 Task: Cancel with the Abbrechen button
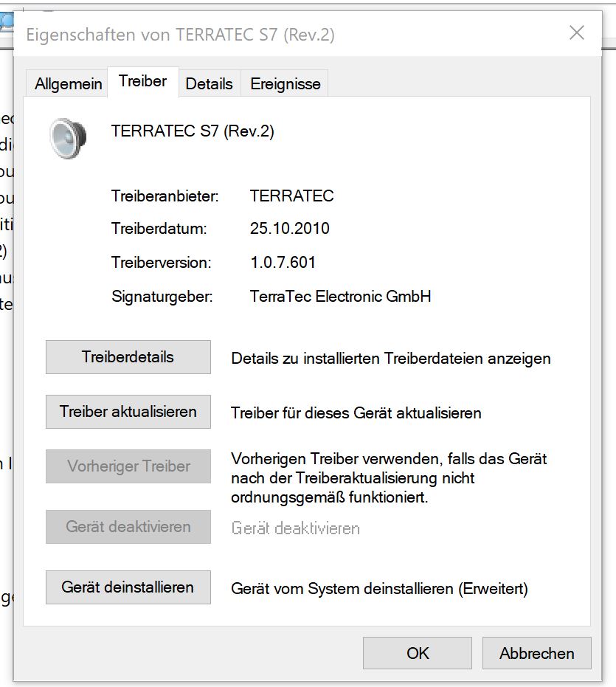click(536, 653)
